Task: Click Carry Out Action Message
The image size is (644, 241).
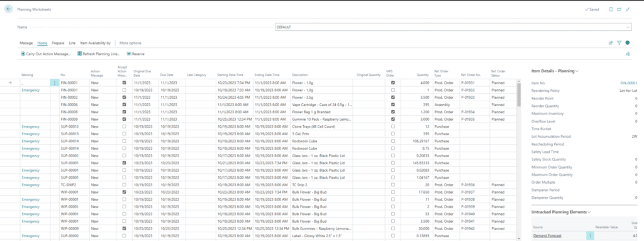Action: point(46,54)
